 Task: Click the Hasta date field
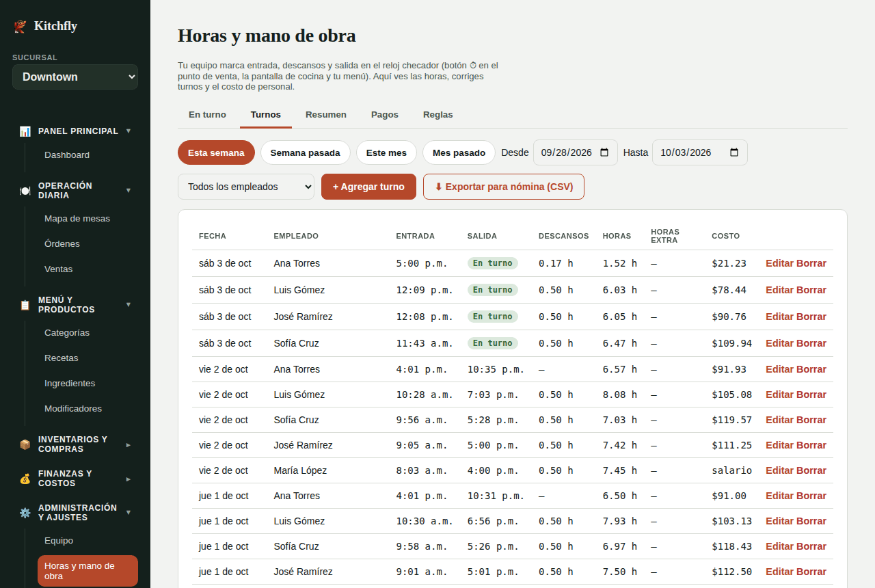click(x=700, y=152)
